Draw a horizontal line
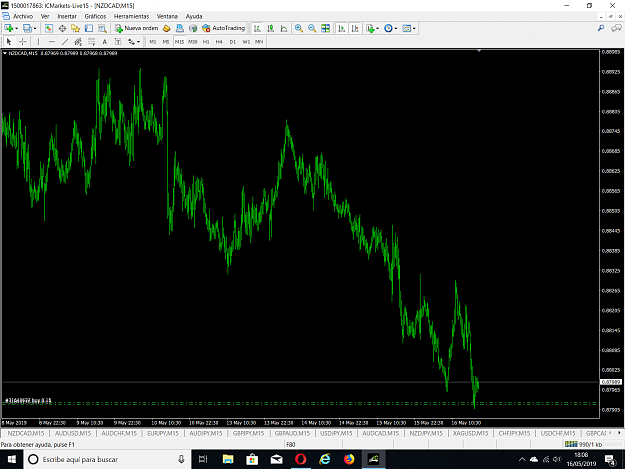Screen dimensions: 625x469 click(51, 41)
